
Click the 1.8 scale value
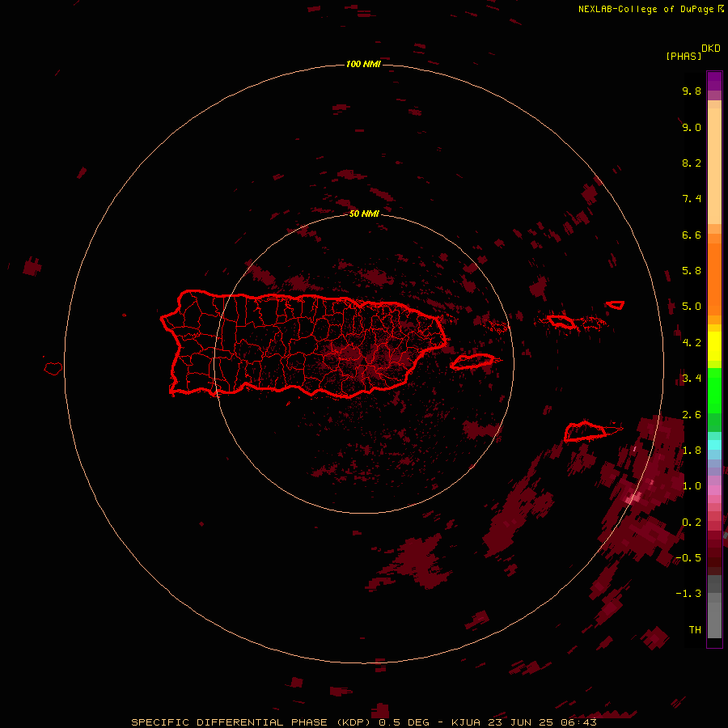[x=692, y=451]
